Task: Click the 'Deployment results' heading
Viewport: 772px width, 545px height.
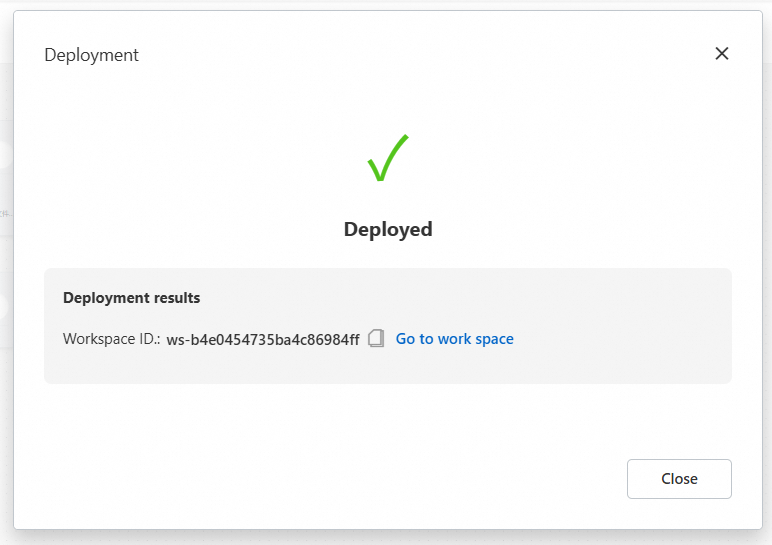Action: [x=131, y=298]
